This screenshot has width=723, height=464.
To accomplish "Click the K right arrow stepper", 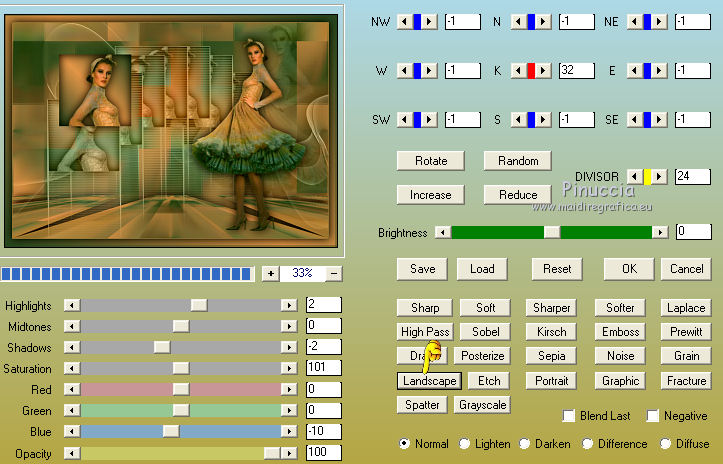I will (x=543, y=71).
